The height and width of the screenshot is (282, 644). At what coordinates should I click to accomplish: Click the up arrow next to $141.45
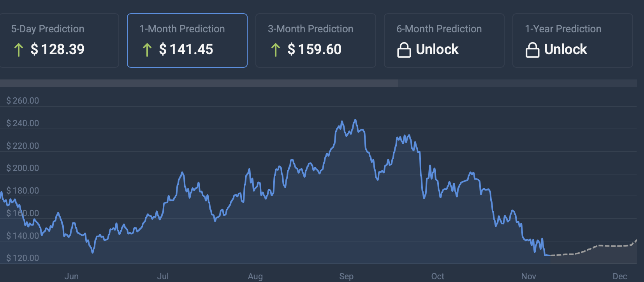click(x=147, y=50)
